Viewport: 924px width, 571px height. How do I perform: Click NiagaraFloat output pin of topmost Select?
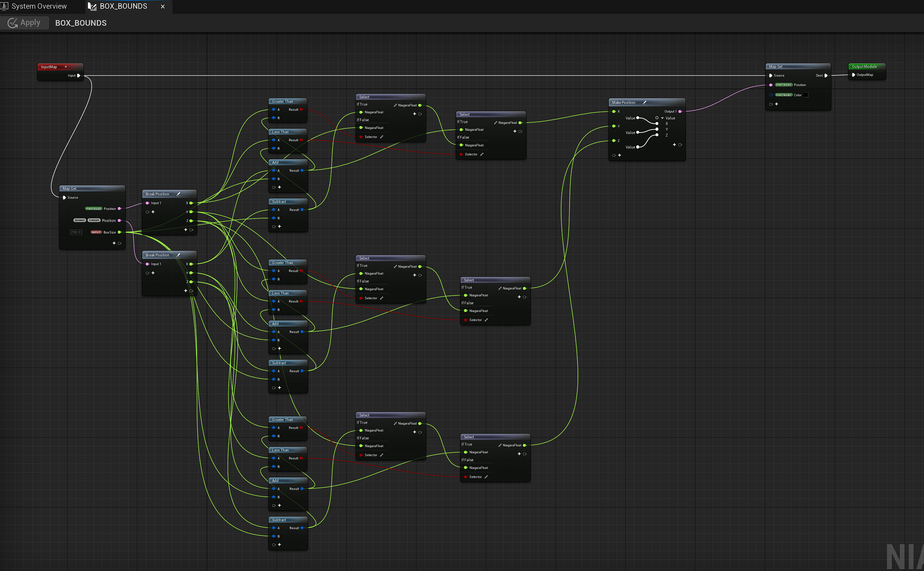tap(420, 105)
